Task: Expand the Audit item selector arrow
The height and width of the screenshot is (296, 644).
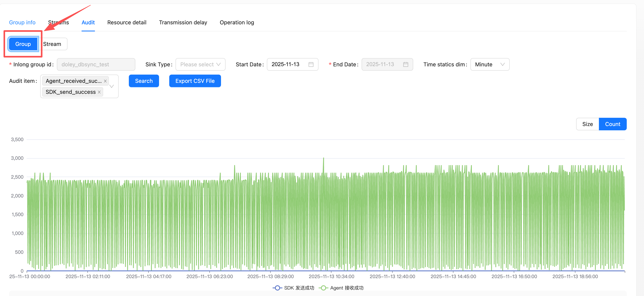Action: pyautogui.click(x=112, y=86)
